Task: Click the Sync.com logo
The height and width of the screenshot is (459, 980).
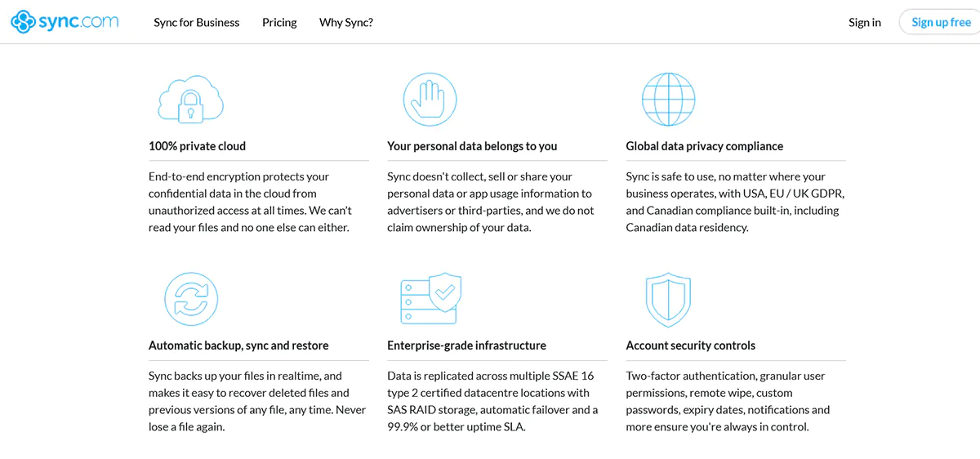Action: click(x=65, y=22)
